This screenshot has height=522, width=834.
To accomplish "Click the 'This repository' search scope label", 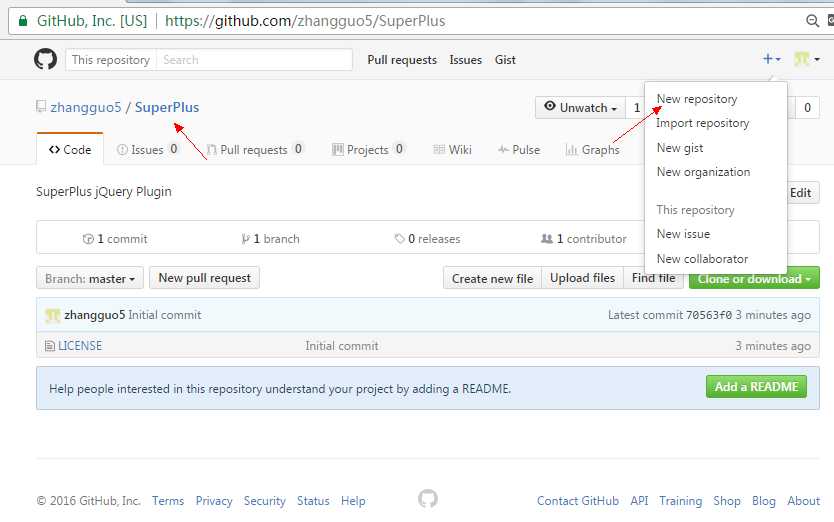I will 111,60.
